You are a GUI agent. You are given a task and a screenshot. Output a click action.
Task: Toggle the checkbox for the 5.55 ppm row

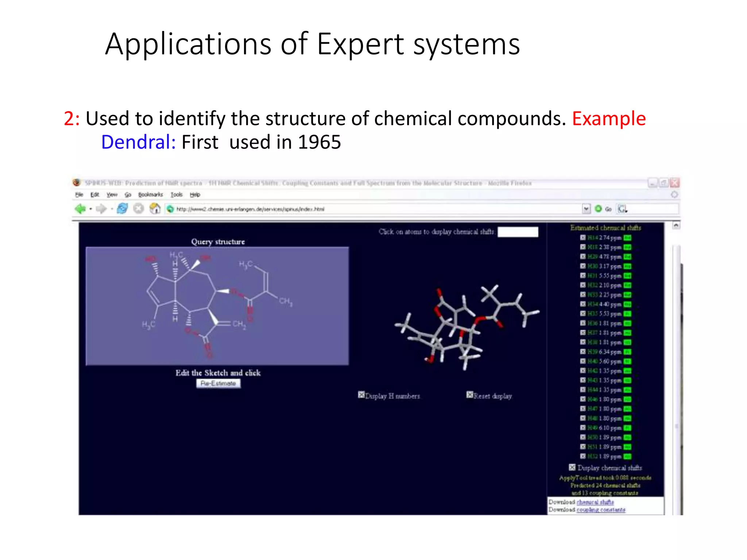pos(583,276)
